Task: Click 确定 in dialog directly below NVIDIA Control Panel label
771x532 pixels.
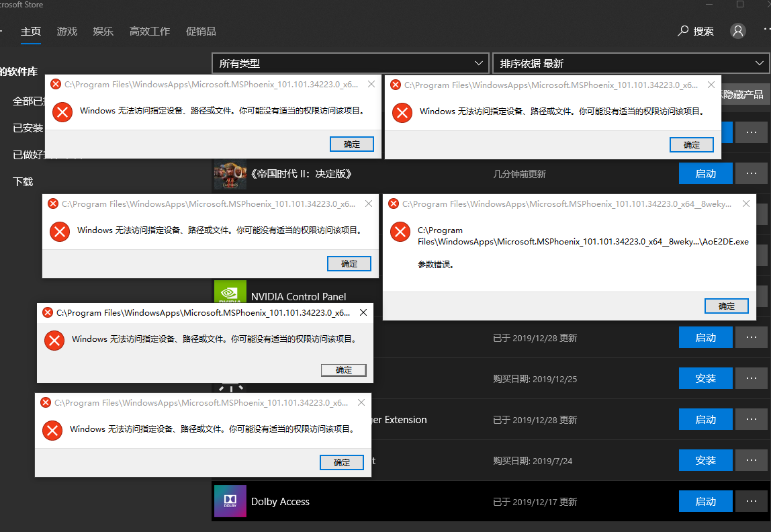Action: [344, 369]
